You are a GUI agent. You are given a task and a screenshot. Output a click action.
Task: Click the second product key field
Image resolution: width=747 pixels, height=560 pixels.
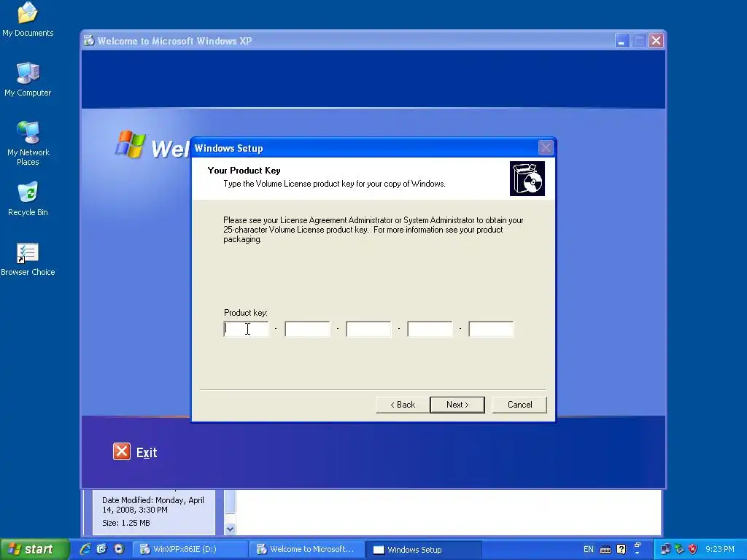[x=307, y=329]
